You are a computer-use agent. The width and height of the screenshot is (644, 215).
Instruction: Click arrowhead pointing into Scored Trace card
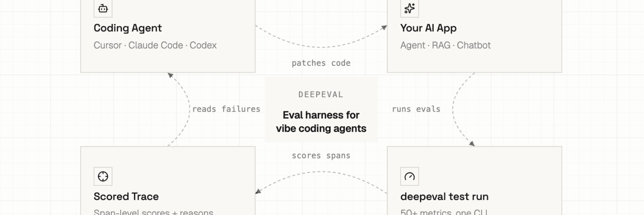click(x=259, y=192)
